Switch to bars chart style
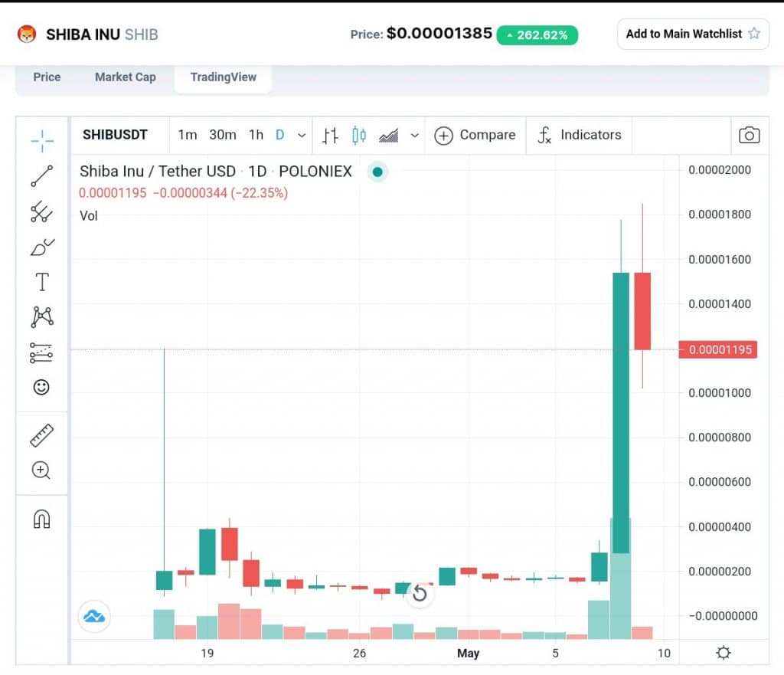Viewport: 784px width, 675px height. (x=330, y=135)
